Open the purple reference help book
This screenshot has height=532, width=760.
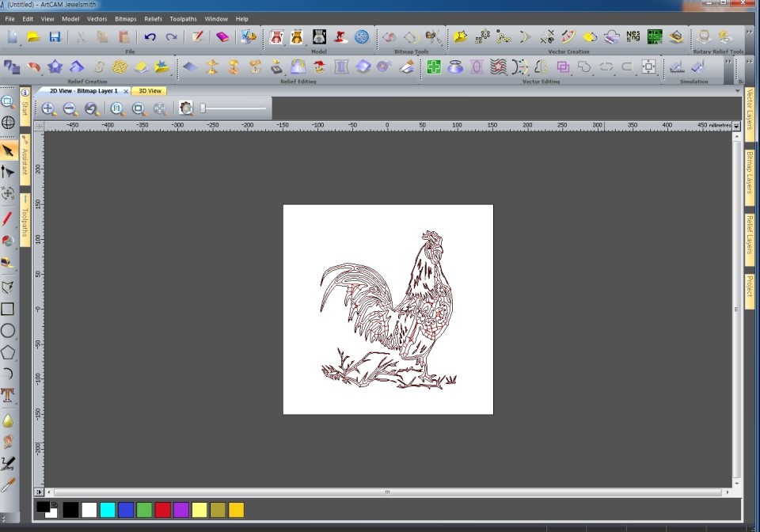point(222,37)
